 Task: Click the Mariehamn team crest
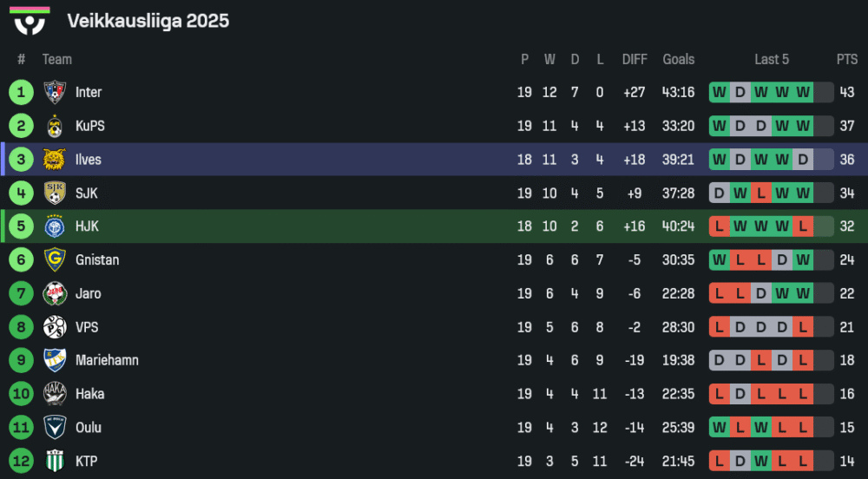click(x=55, y=360)
